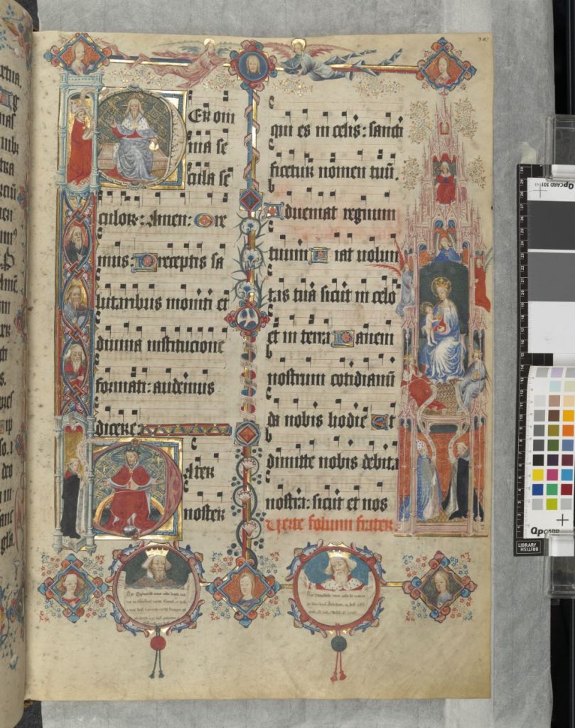Pick the black patch on the color card
Screen dimensions: 575x728
coord(538,460)
